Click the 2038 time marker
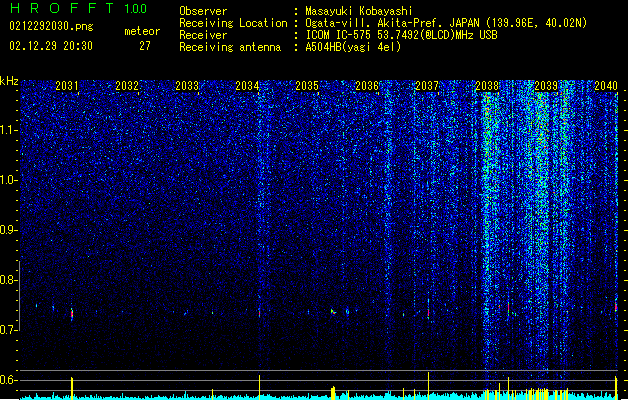Image resolution: width=629 pixels, height=400 pixels. point(487,86)
